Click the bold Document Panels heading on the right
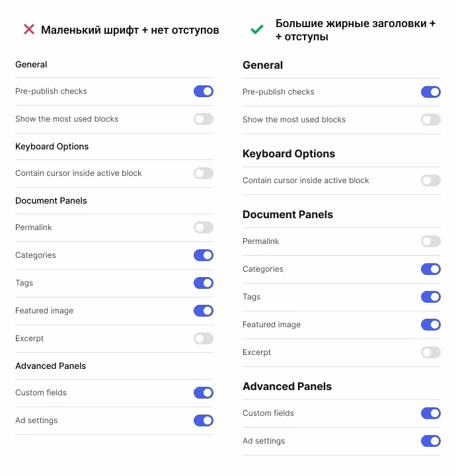This screenshot has height=476, width=456. (x=287, y=215)
